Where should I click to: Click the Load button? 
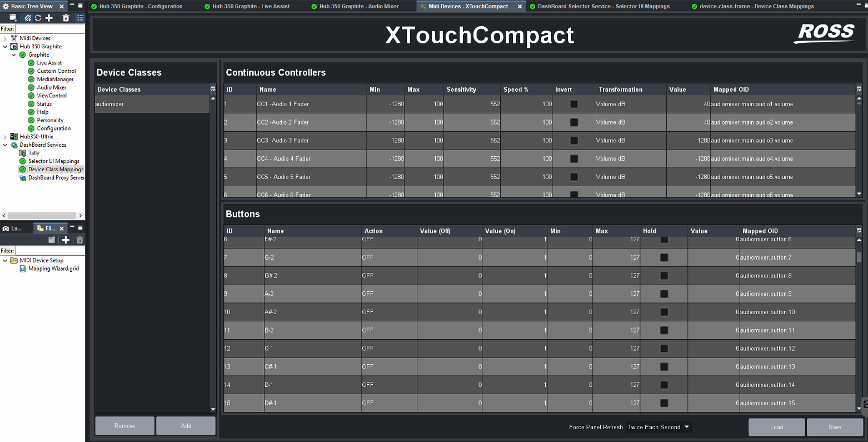click(x=776, y=427)
